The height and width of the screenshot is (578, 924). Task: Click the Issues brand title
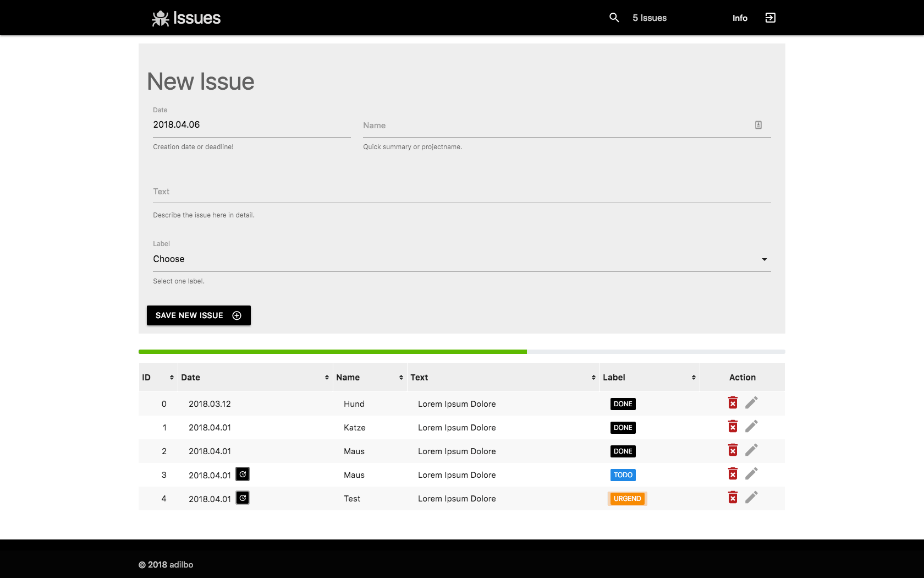click(197, 18)
